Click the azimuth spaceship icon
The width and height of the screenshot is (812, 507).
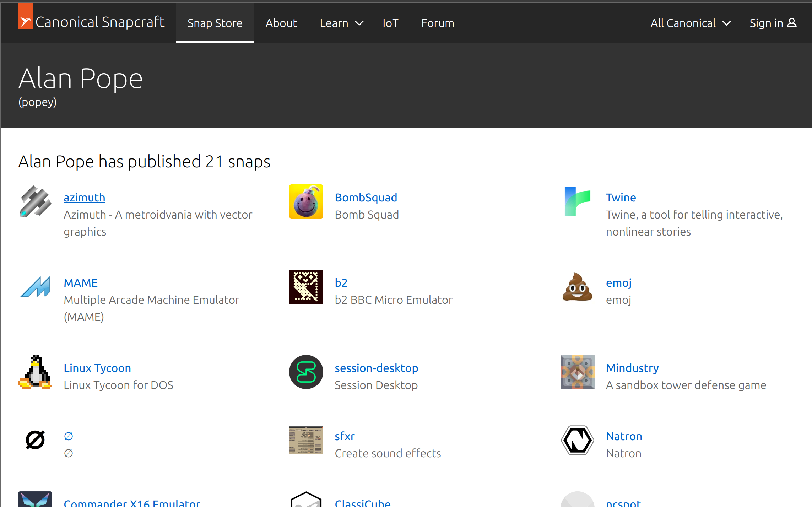[x=35, y=201]
